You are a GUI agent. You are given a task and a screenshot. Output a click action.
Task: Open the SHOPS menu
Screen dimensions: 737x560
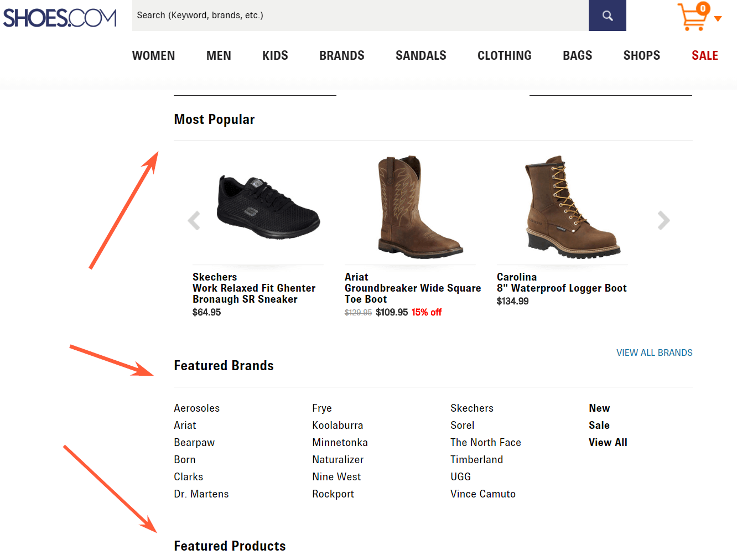point(642,55)
